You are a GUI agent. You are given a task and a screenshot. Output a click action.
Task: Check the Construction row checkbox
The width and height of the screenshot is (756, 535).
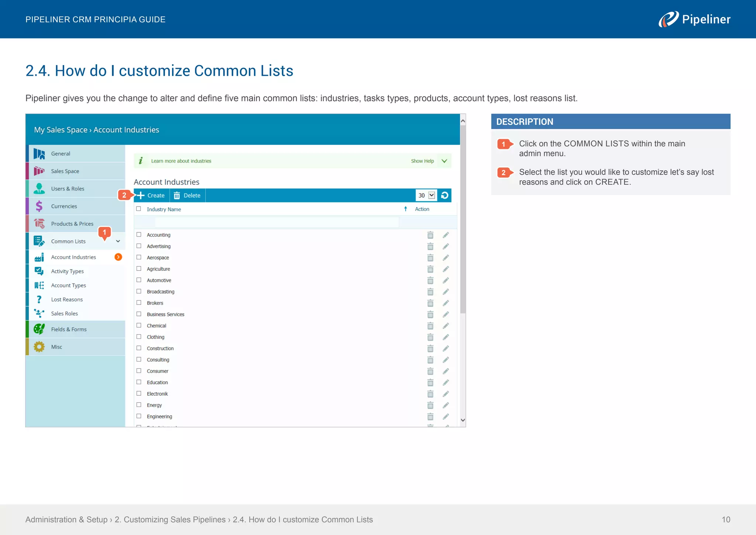tap(139, 348)
